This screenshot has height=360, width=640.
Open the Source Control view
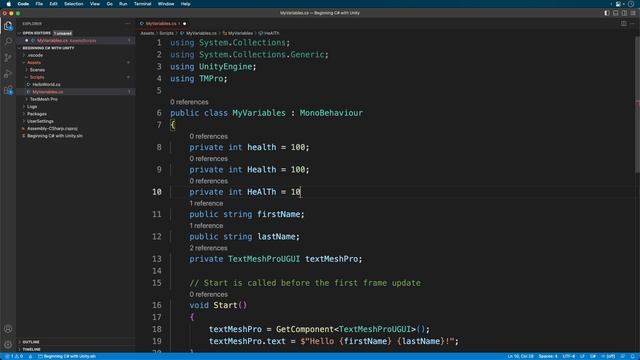click(x=8, y=58)
